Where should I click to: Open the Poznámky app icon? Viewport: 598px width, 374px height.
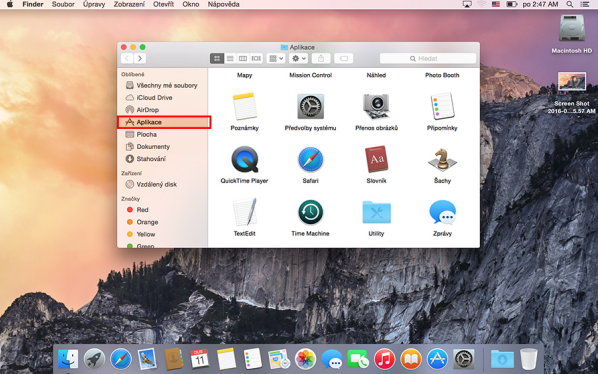point(244,106)
